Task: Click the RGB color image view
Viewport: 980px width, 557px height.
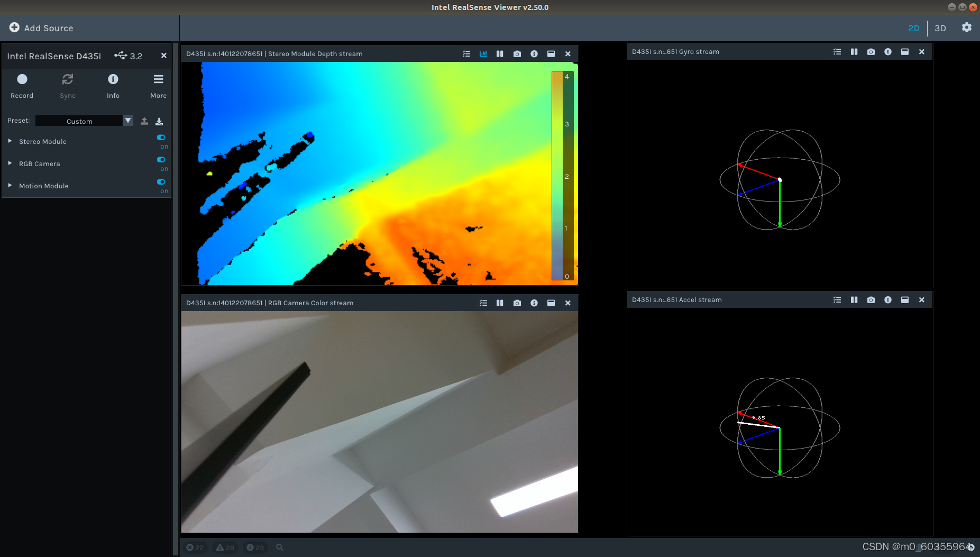Action: [x=380, y=422]
